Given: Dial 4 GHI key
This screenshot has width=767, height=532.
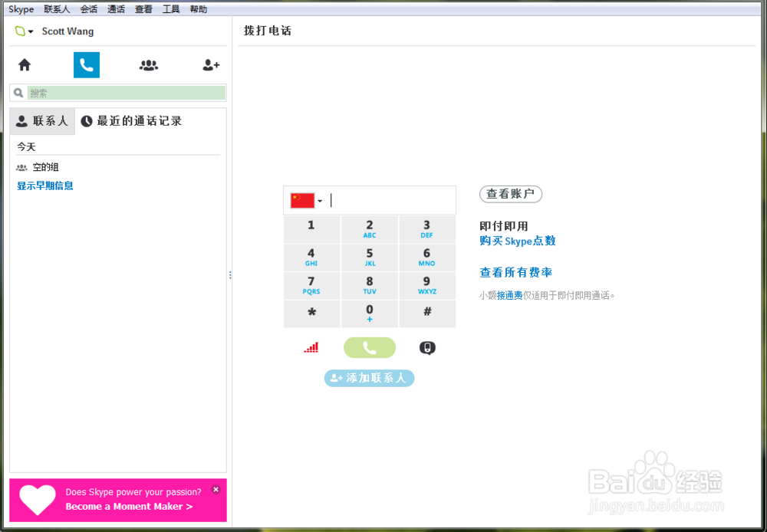Looking at the screenshot, I should [x=311, y=258].
